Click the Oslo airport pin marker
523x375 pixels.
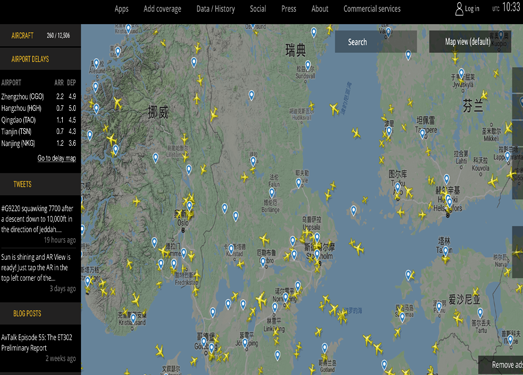click(189, 206)
